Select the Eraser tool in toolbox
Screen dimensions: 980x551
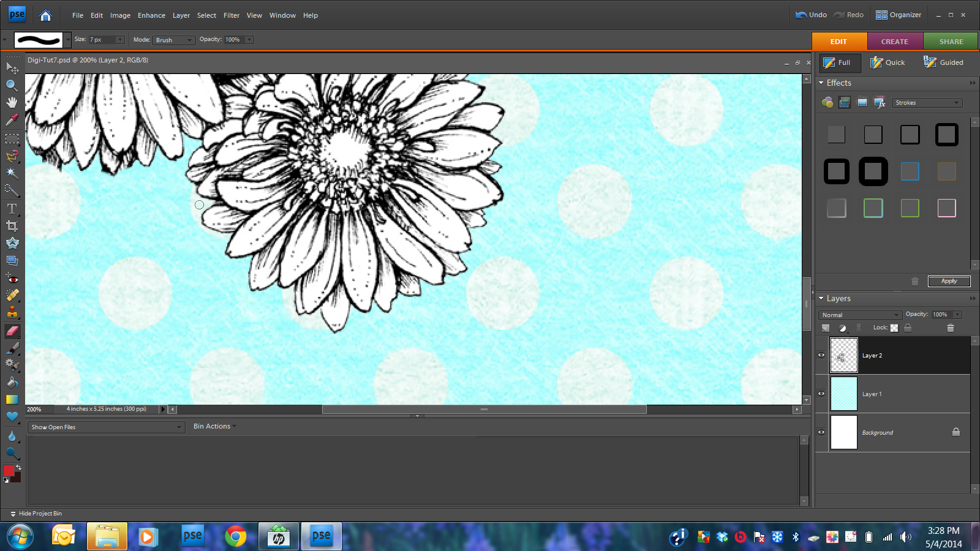[x=12, y=331]
